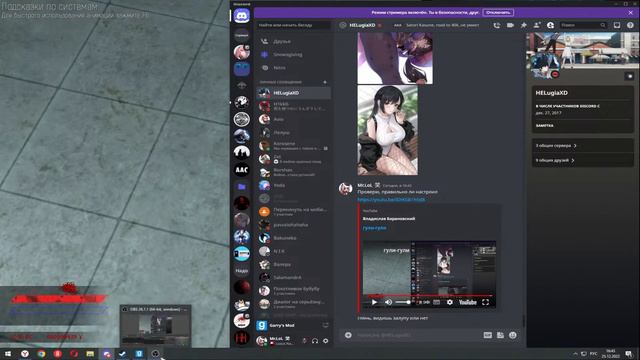Adjust the embedded video volume slider

pos(403,302)
